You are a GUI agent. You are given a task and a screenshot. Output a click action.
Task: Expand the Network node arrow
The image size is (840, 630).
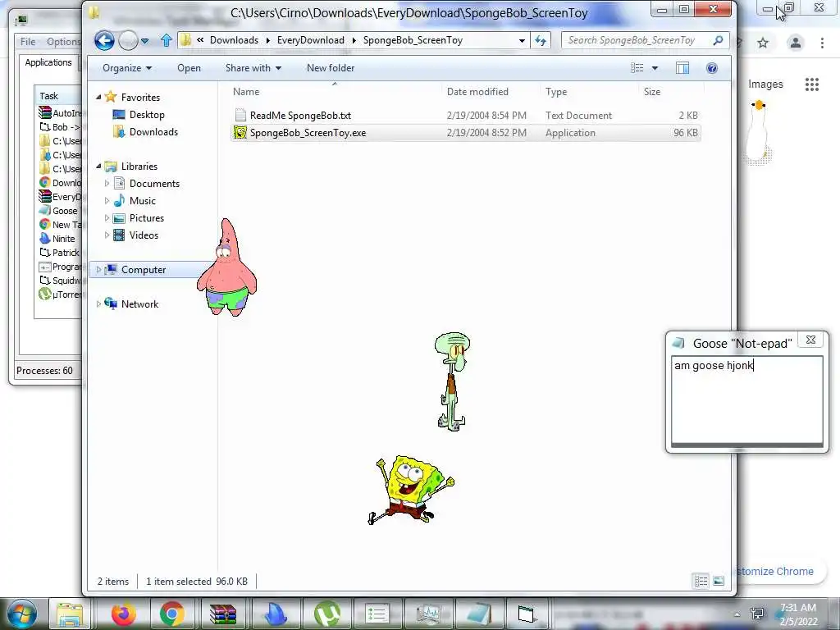(x=98, y=304)
